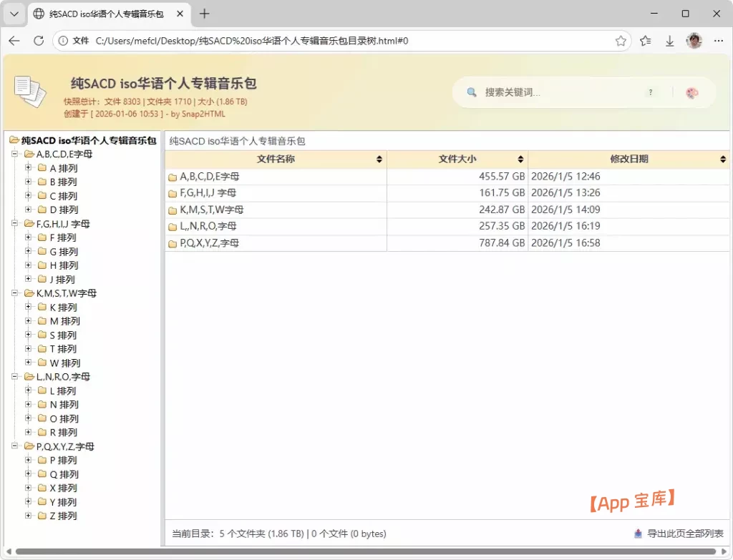Click the magnifier icon in the search bar

click(x=471, y=92)
